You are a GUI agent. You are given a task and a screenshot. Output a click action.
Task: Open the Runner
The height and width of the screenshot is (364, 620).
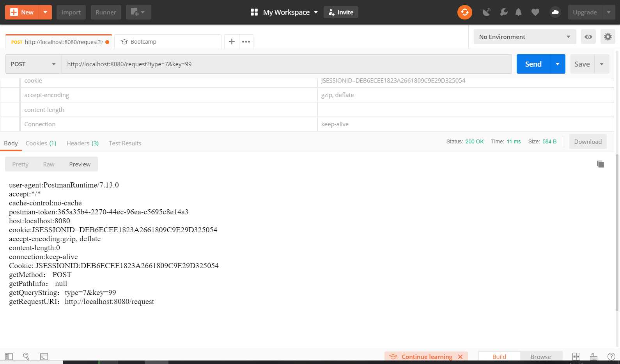click(x=106, y=12)
